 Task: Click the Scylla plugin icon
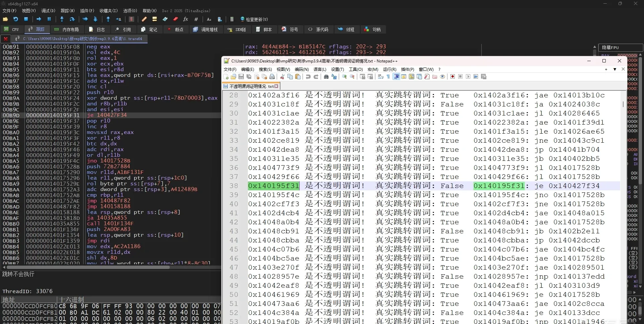coord(131,19)
